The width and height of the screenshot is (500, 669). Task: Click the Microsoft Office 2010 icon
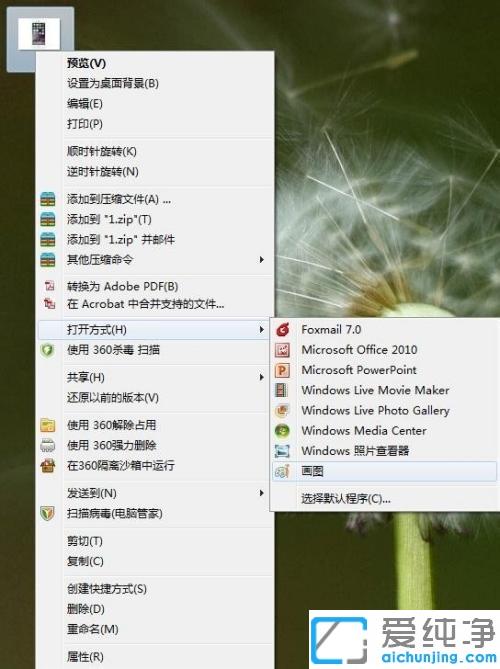point(282,350)
